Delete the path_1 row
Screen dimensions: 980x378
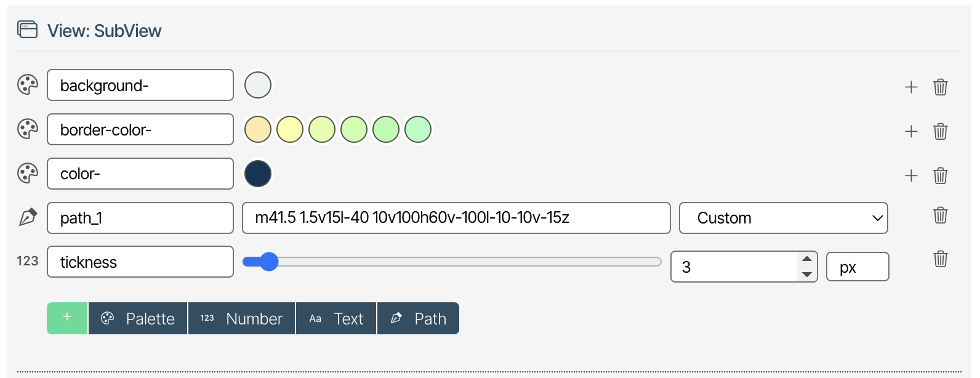coord(940,215)
